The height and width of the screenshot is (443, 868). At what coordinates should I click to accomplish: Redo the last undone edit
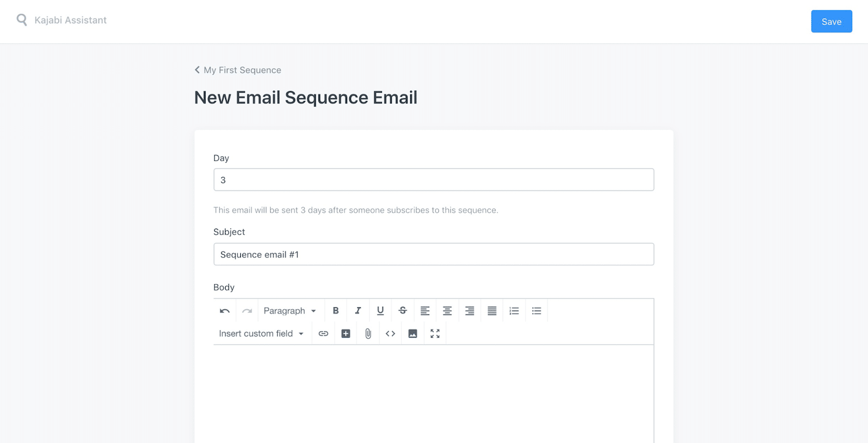tap(247, 311)
